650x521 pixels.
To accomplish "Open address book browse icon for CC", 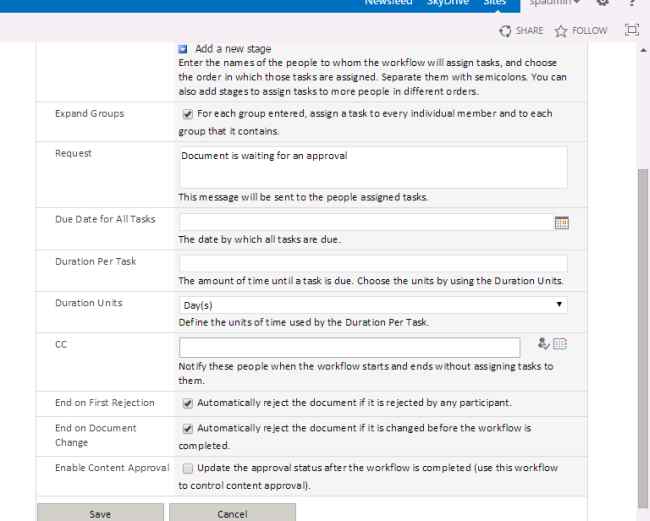I will 560,344.
